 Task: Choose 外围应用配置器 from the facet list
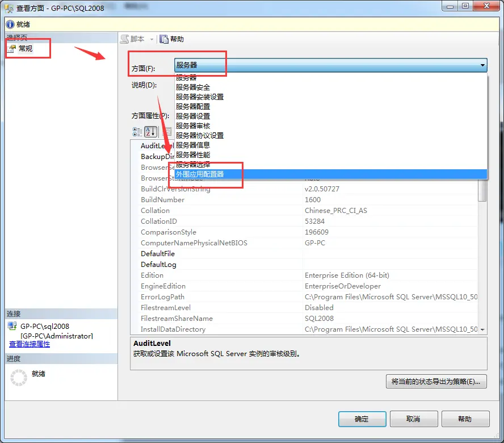coord(200,174)
